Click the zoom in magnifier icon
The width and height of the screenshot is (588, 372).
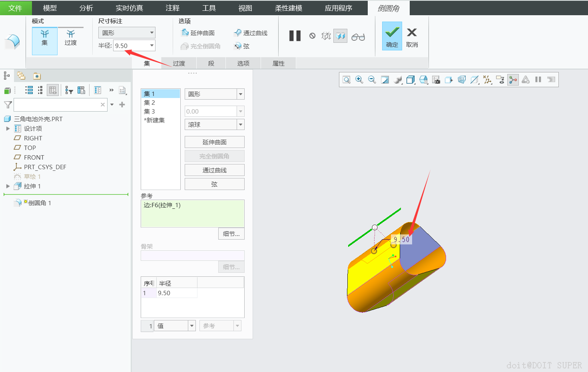(359, 80)
